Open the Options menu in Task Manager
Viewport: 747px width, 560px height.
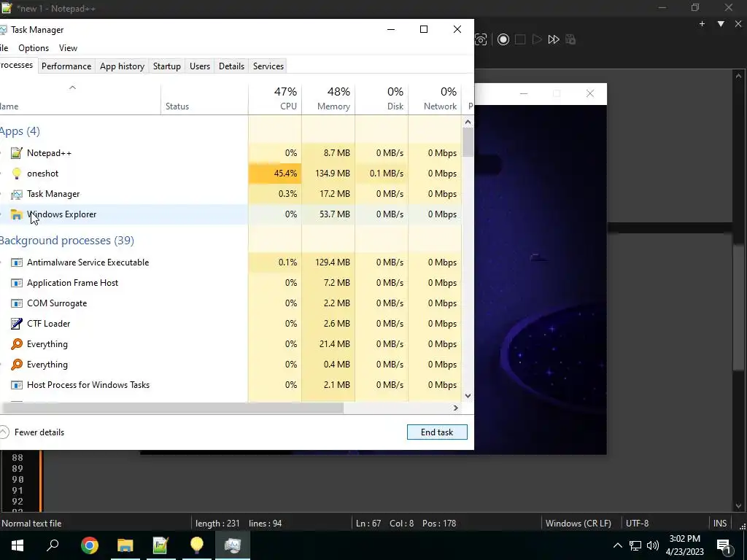pyautogui.click(x=34, y=48)
